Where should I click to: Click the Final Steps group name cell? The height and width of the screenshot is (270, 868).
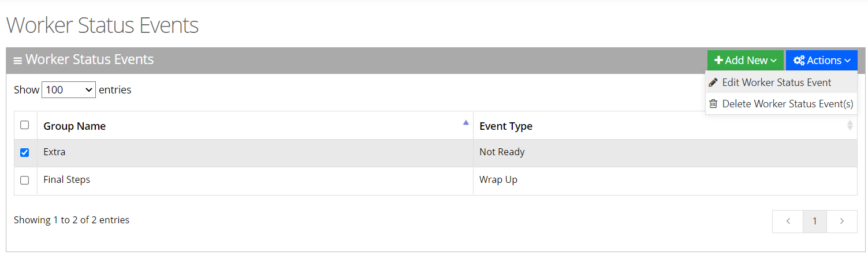(x=67, y=180)
